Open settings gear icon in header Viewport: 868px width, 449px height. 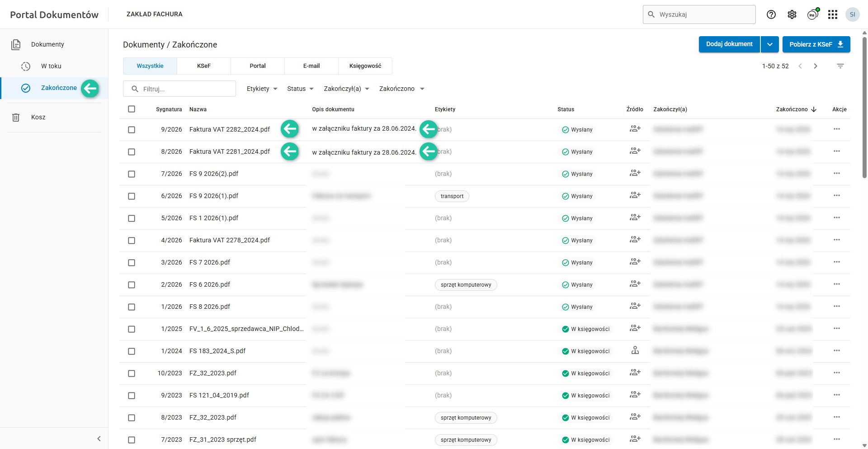792,14
